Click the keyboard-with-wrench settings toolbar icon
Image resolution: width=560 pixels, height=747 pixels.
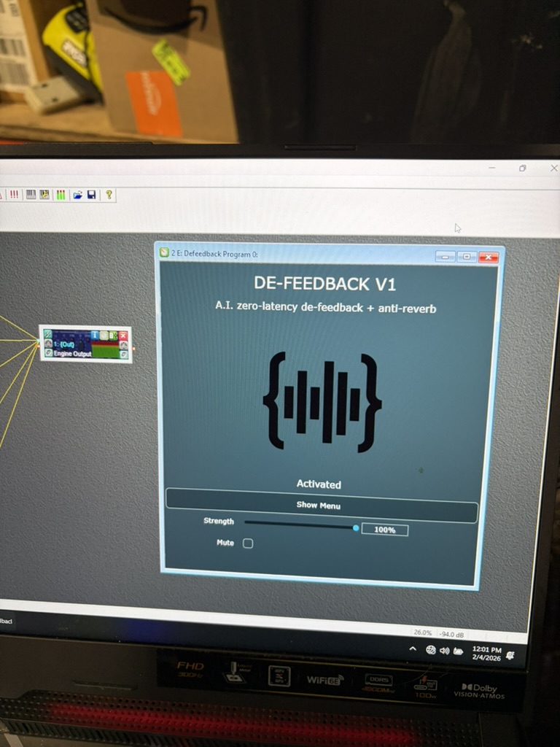point(44,194)
